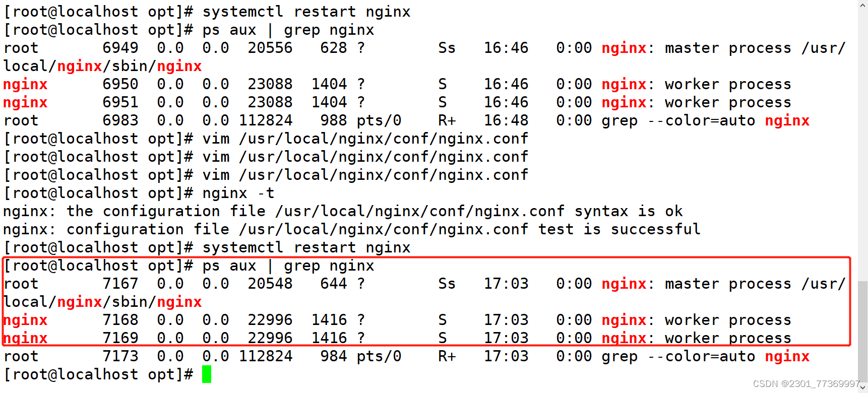The image size is (868, 393).
Task: Click 112824 in PID 7173 row
Action: coord(266,356)
